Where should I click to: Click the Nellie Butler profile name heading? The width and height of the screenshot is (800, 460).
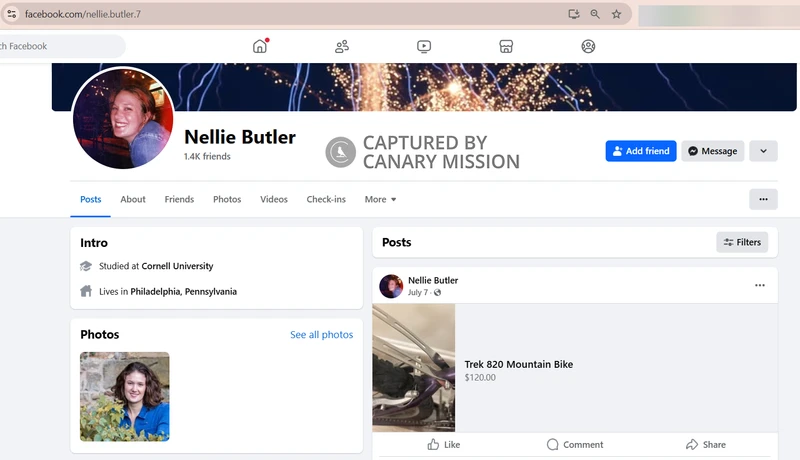pos(240,137)
